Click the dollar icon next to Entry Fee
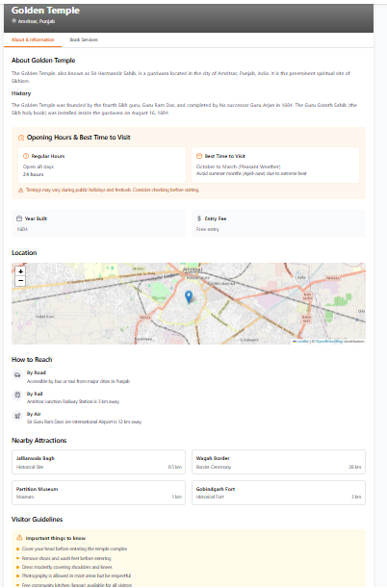The image size is (387, 588). tap(199, 218)
